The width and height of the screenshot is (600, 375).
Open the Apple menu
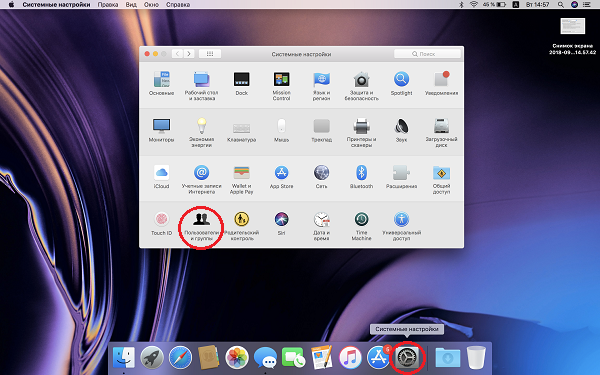pyautogui.click(x=11, y=5)
